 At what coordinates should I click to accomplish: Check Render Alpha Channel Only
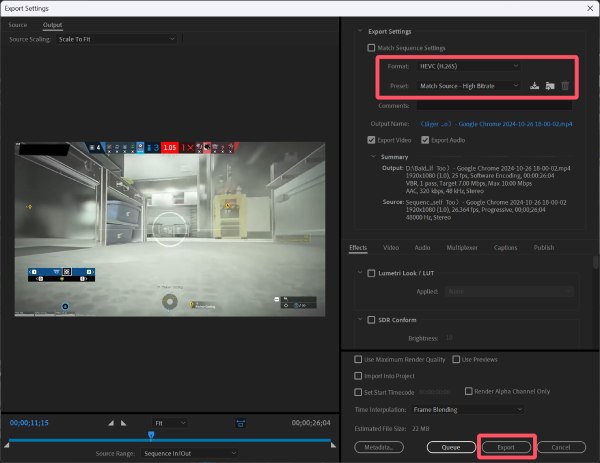click(x=469, y=391)
